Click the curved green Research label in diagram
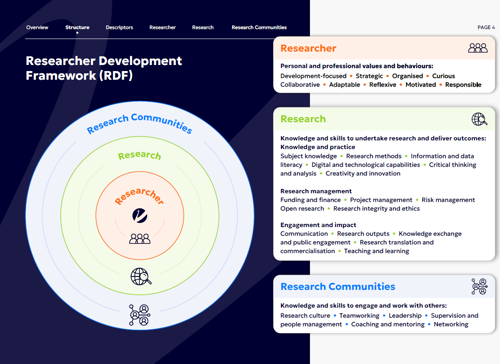 coord(139,155)
